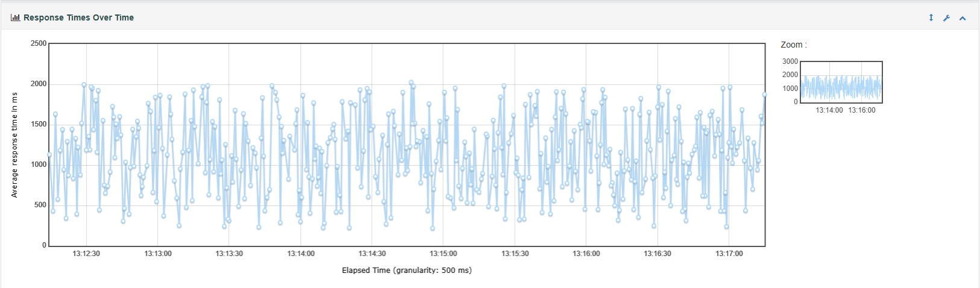
Task: Click the 2500 y-axis label
Action: [x=38, y=43]
